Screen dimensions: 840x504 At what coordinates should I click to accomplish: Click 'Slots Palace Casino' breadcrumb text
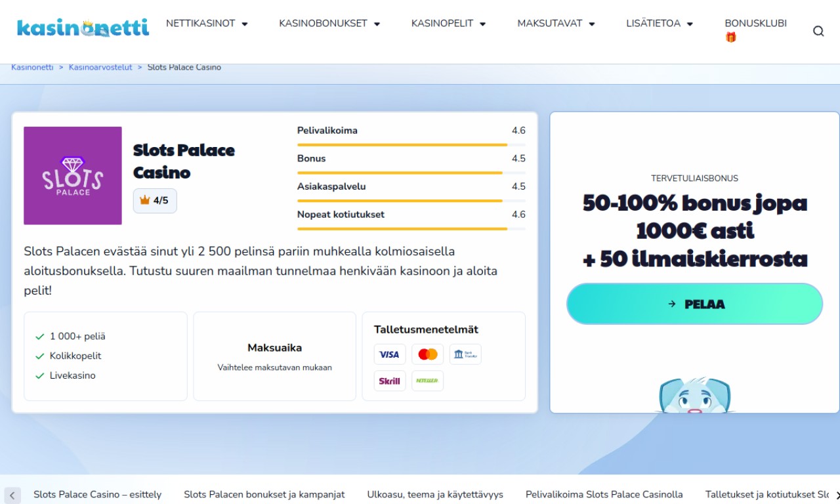tap(184, 68)
